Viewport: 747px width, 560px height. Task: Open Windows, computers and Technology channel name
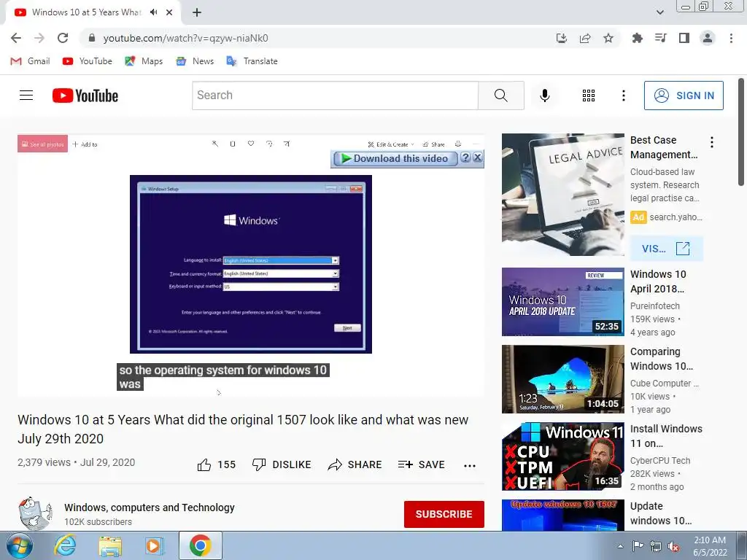click(150, 507)
